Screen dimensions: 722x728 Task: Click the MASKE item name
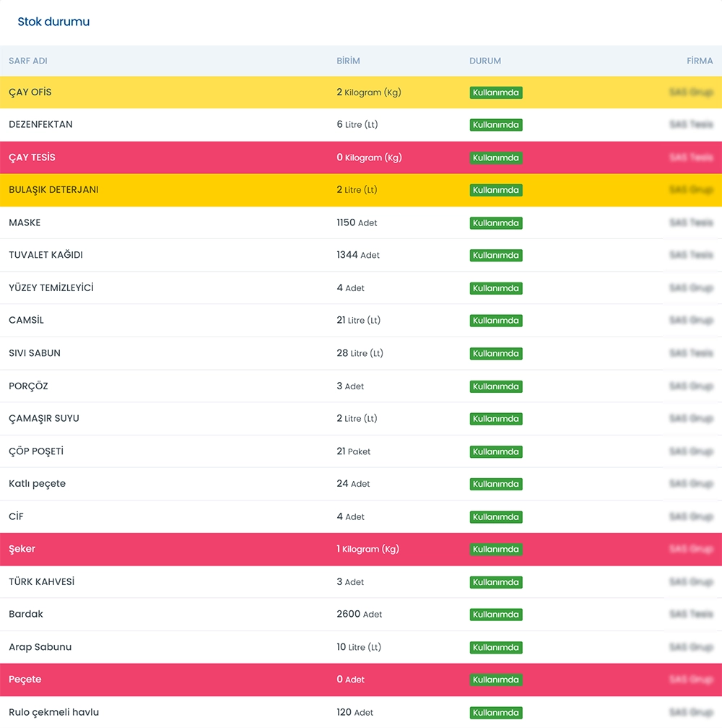click(25, 222)
